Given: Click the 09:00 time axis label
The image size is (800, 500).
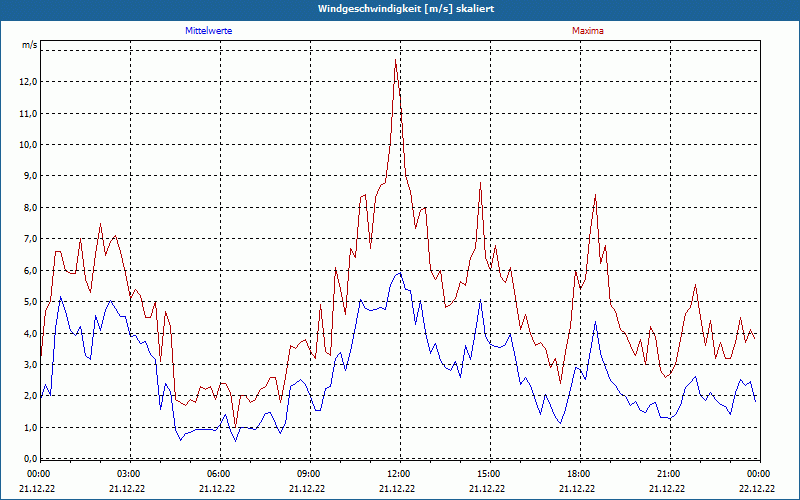Looking at the screenshot, I should 310,474.
